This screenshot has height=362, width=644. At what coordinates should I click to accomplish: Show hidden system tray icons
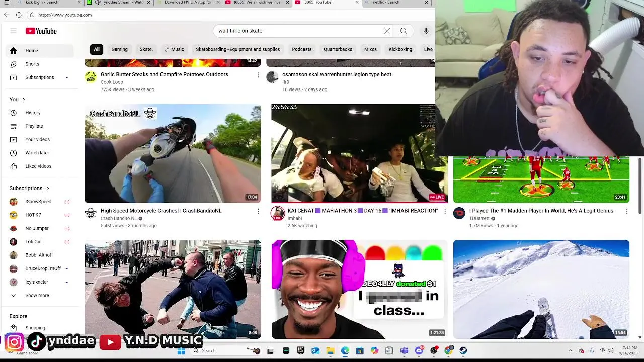[571, 351]
